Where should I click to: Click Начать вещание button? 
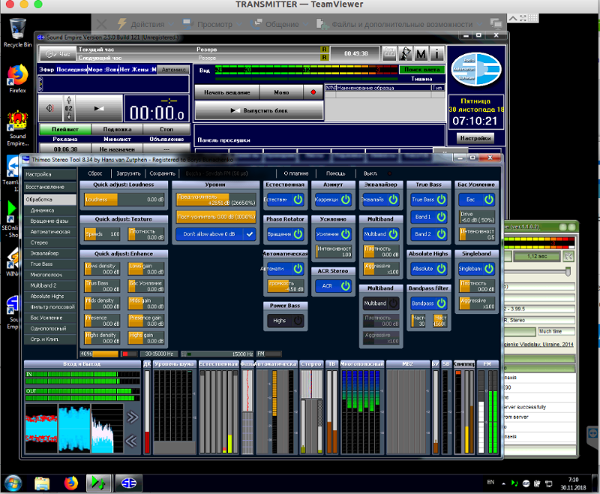[x=227, y=92]
